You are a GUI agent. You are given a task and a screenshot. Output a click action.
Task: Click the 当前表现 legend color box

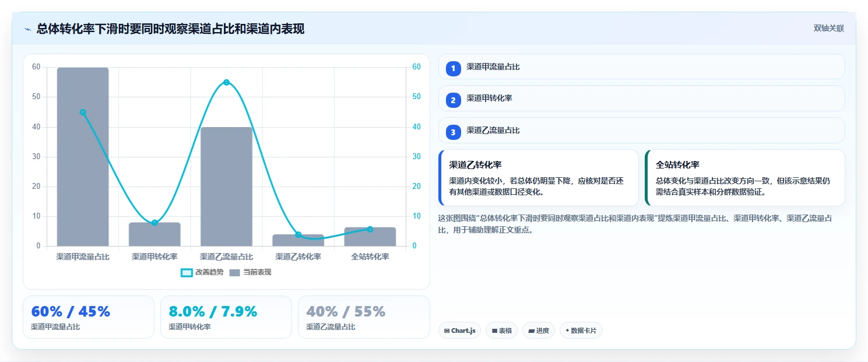[x=235, y=273]
